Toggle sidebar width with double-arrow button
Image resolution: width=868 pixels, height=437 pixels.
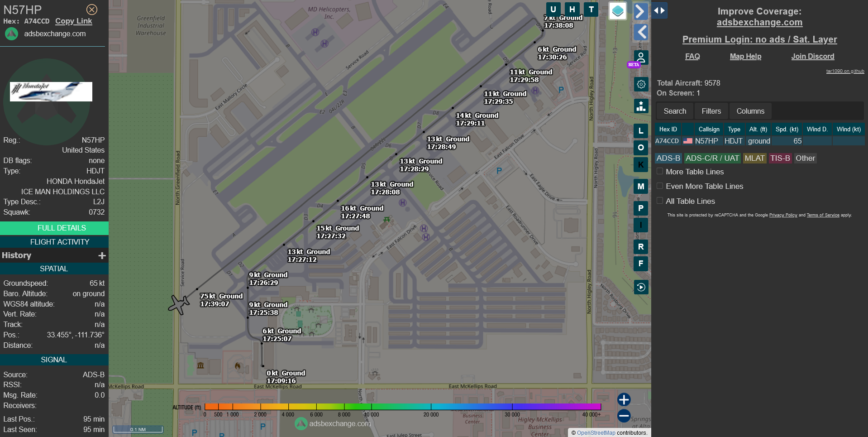(x=659, y=10)
